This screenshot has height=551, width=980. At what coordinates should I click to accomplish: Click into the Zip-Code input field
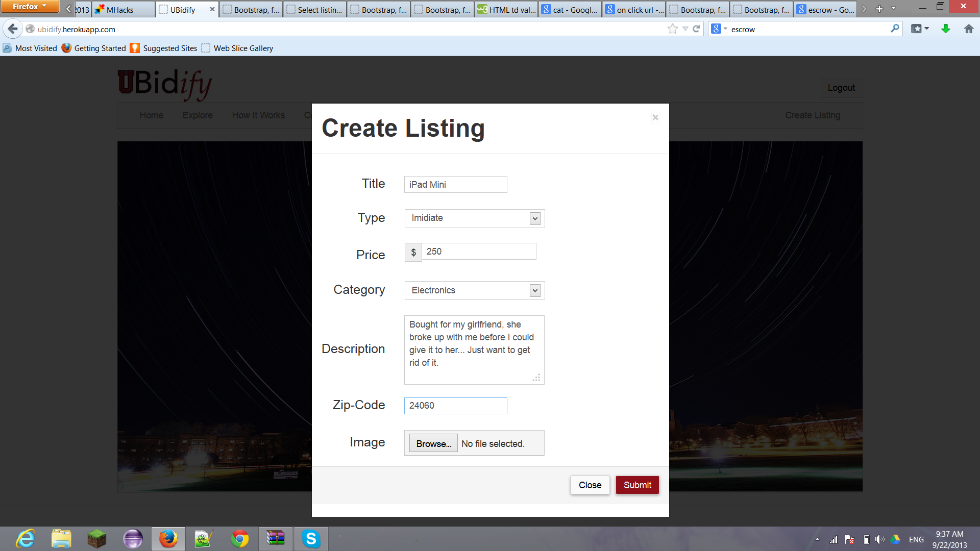[x=455, y=406]
